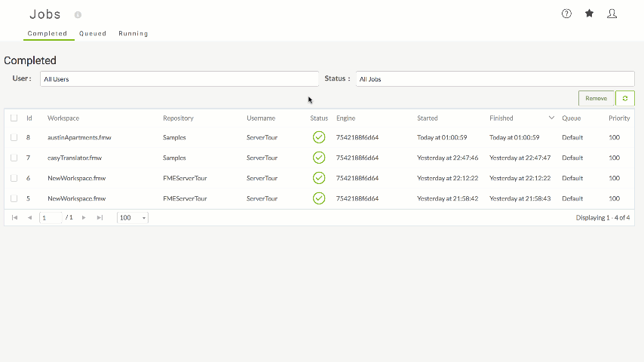Click success status icon for job 8
The width and height of the screenshot is (644, 362).
(x=319, y=137)
